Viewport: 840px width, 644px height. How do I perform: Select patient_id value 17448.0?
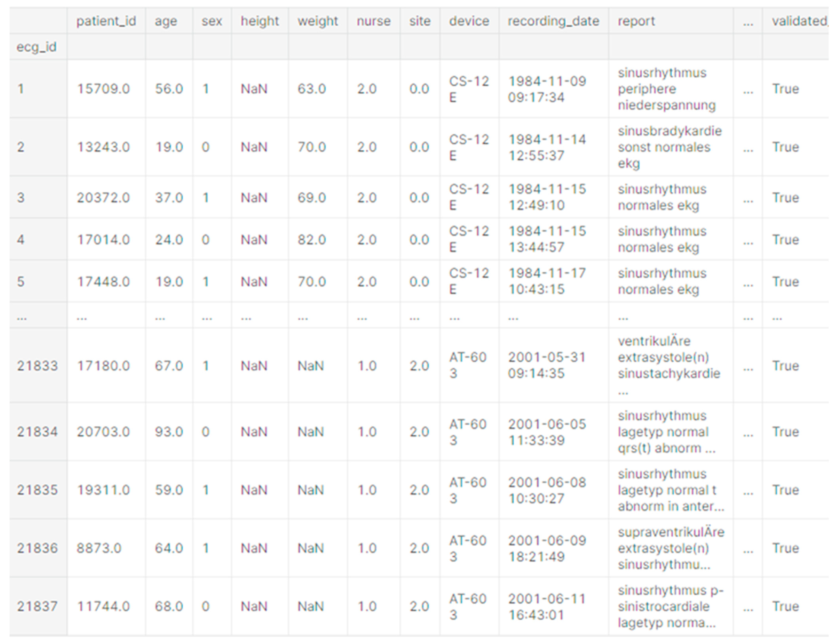click(x=103, y=282)
